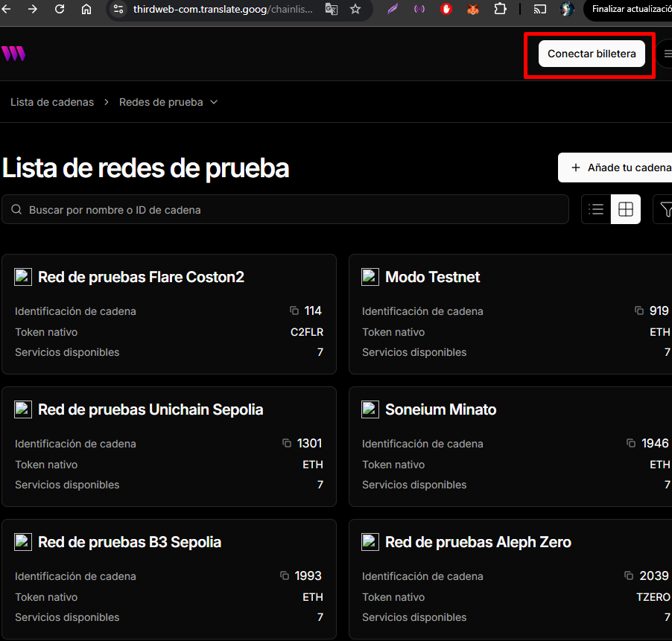The image size is (672, 641).
Task: Click the Unichain Sepolia chain logo thumbnail
Action: click(23, 409)
